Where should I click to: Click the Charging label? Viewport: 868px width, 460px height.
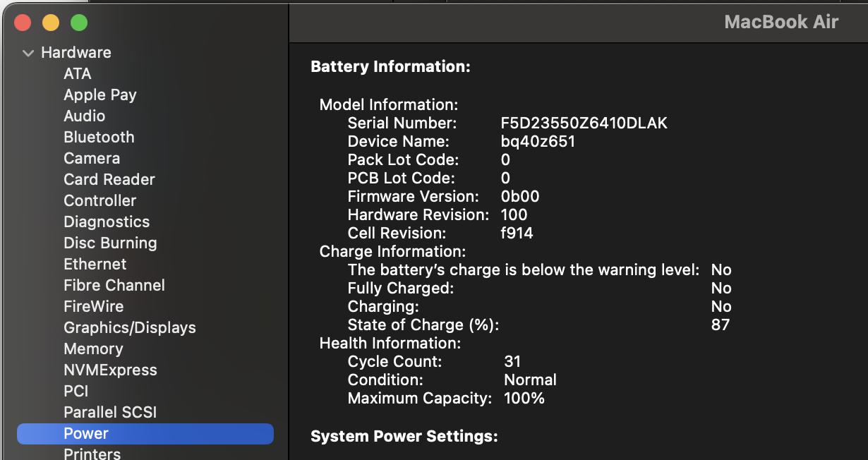[x=383, y=306]
